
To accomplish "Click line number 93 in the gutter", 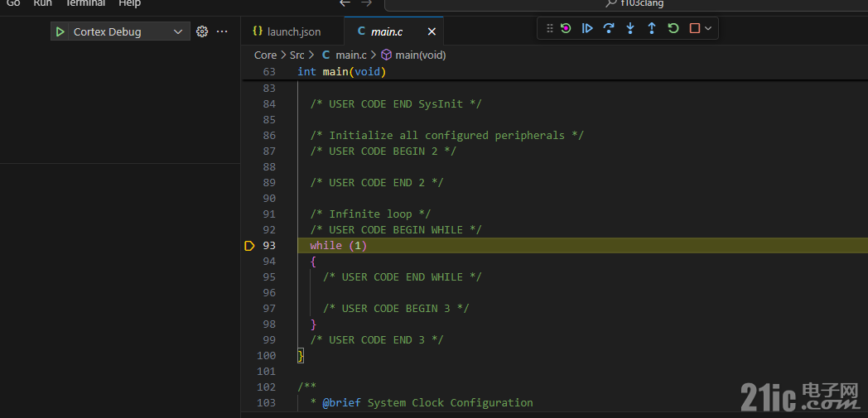I will pyautogui.click(x=269, y=246).
